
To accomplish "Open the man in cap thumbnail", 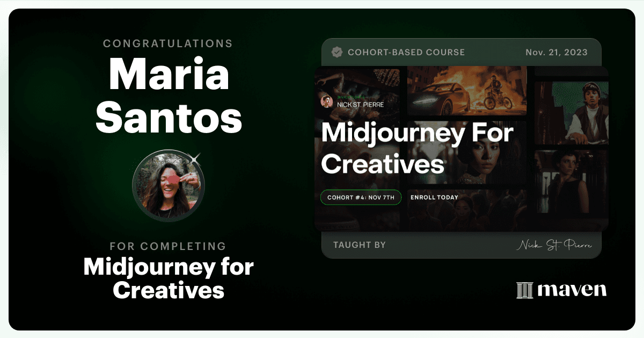I will pyautogui.click(x=571, y=113).
